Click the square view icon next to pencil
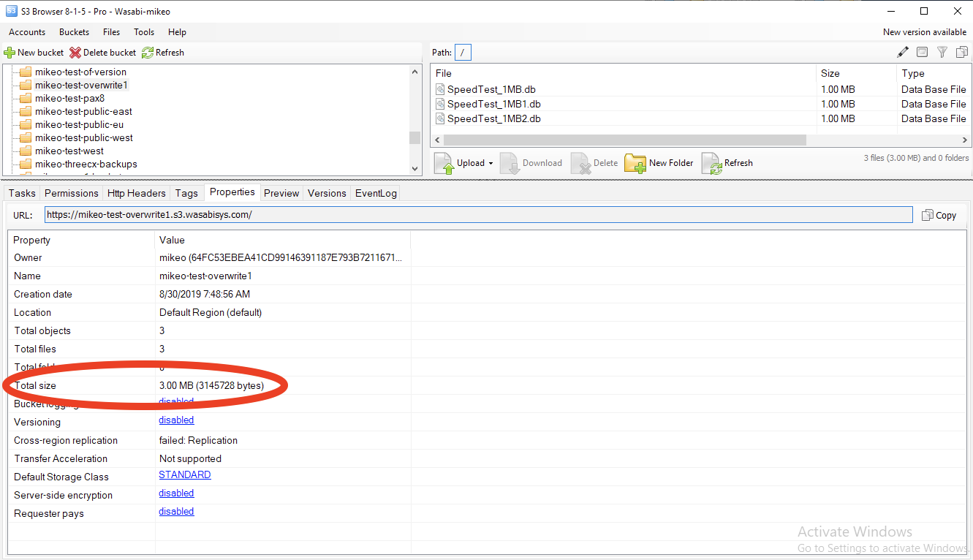This screenshot has height=560, width=973. [x=923, y=52]
